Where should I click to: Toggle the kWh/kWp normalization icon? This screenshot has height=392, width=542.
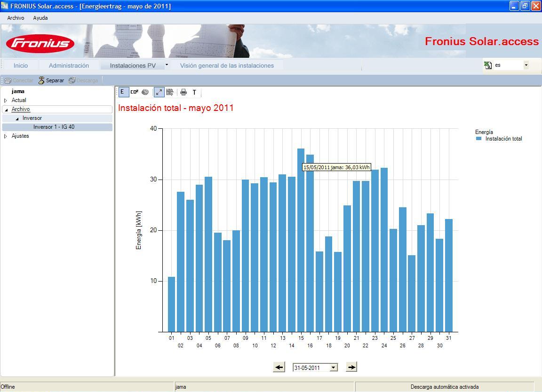tap(170, 92)
